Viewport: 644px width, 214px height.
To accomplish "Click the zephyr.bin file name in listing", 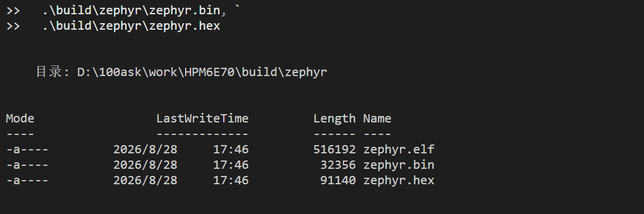I will click(x=398, y=165).
